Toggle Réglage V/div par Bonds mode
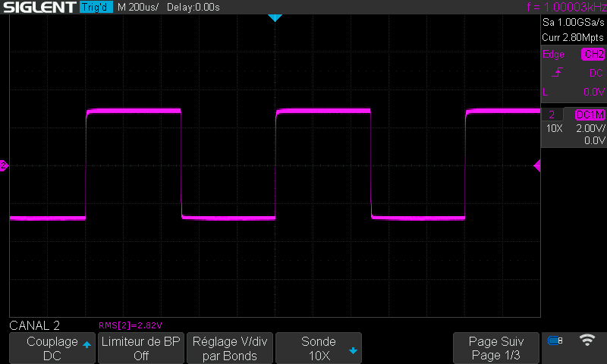 tap(230, 348)
